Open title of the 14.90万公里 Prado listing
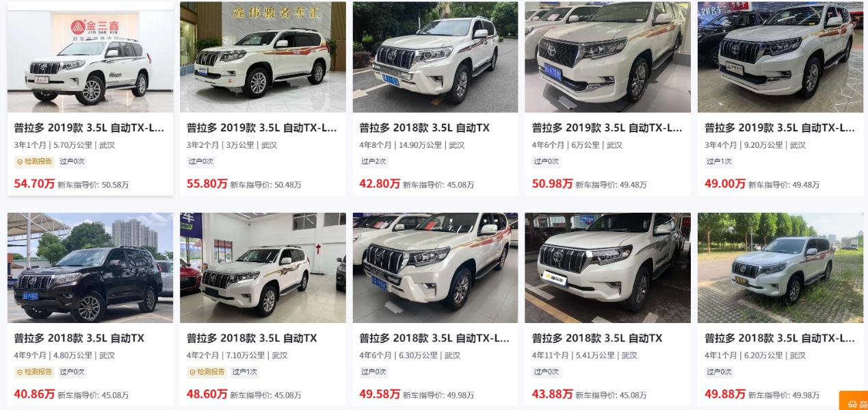 (425, 128)
